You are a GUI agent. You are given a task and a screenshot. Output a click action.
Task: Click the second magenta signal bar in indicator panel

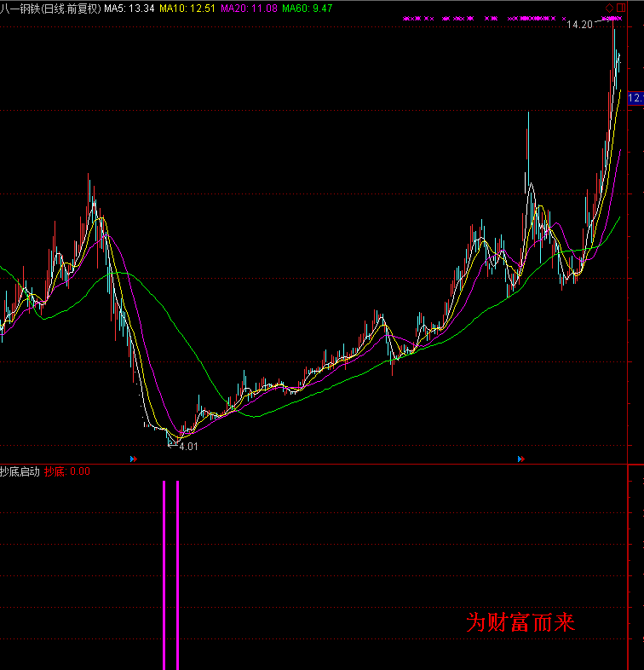(177, 575)
